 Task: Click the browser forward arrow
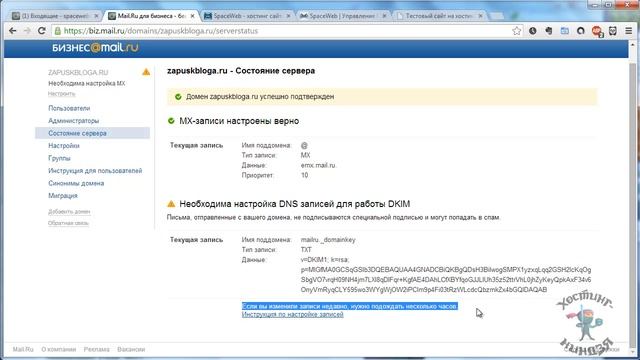[27, 31]
